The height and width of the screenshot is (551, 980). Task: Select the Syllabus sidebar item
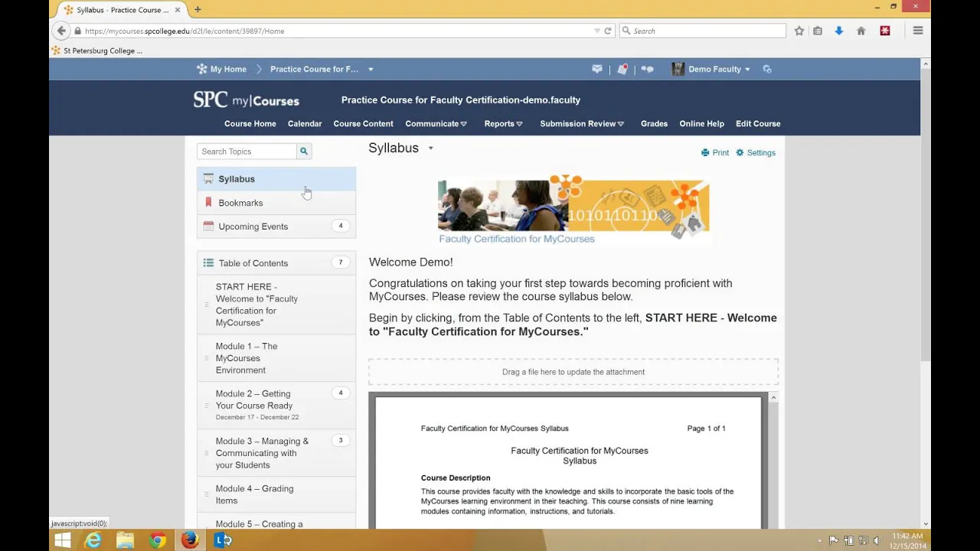(276, 179)
